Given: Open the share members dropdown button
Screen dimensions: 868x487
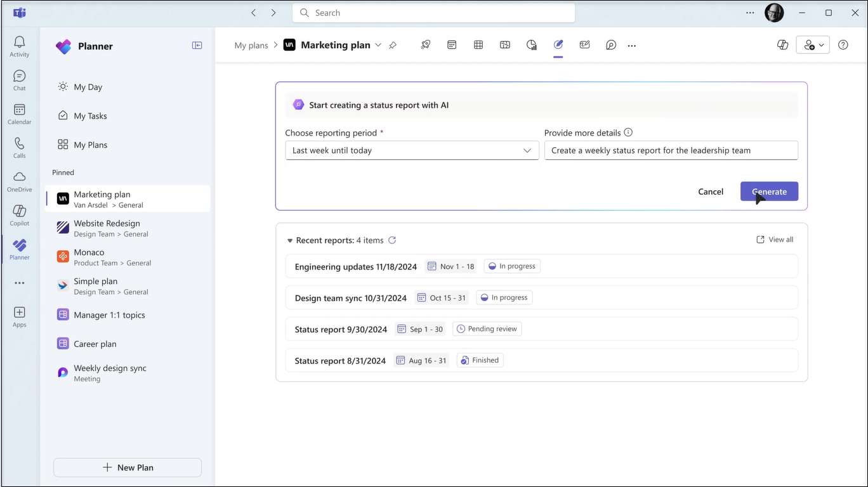Looking at the screenshot, I should [x=813, y=45].
